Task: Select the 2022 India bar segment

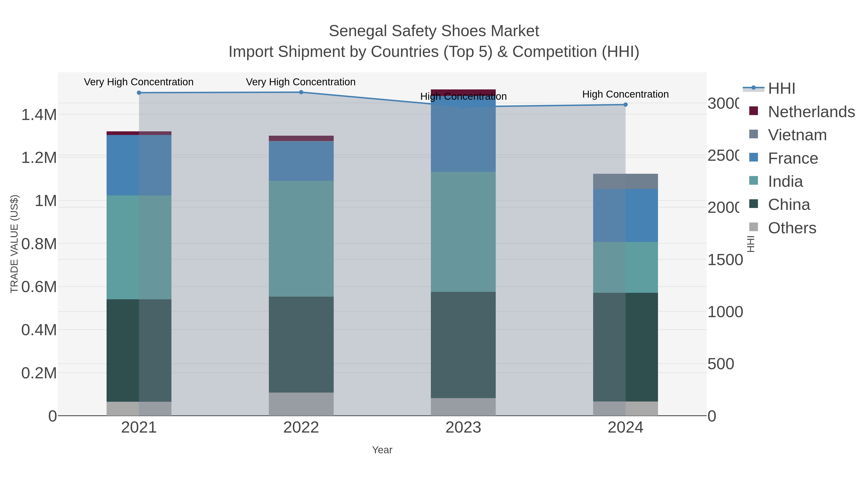Action: click(x=301, y=239)
